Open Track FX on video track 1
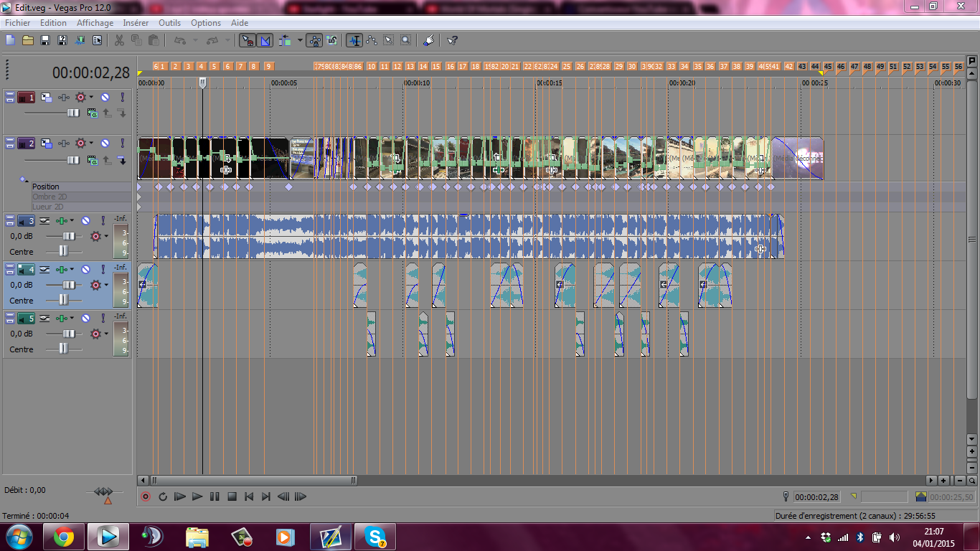980x551 pixels. click(65, 97)
